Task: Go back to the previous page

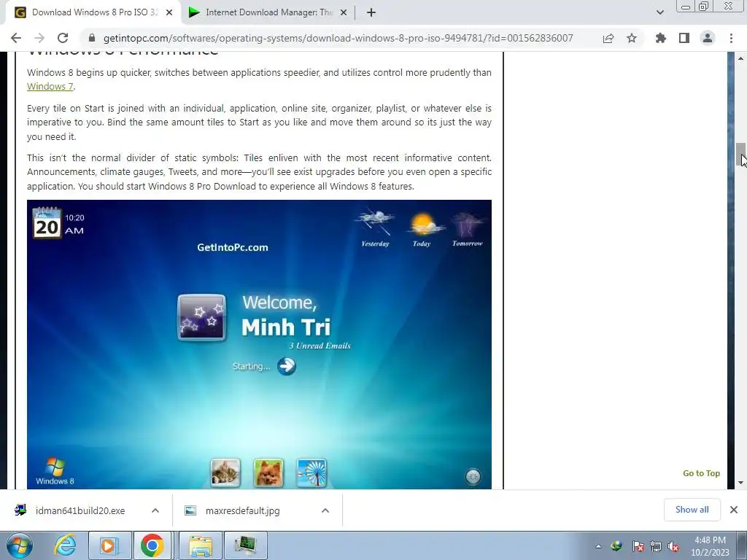Action: pos(16,38)
